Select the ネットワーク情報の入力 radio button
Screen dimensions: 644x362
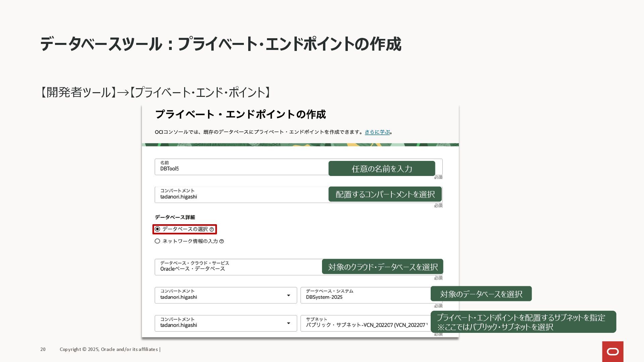click(157, 241)
